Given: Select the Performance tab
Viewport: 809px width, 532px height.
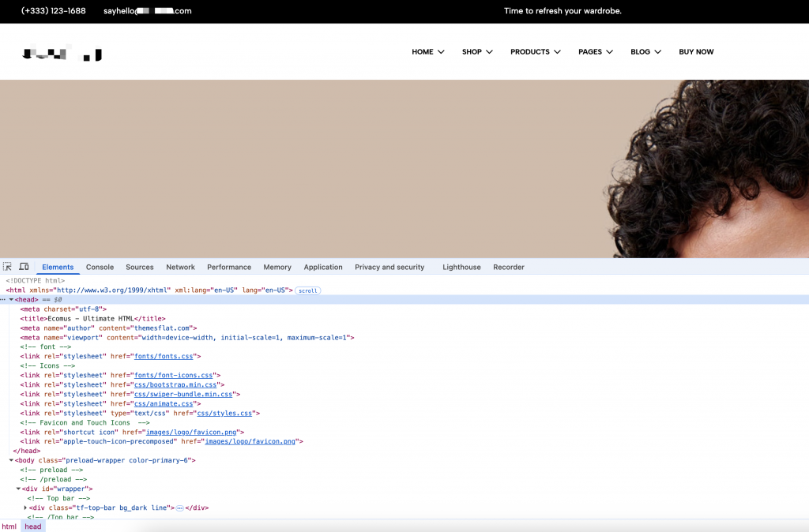Looking at the screenshot, I should 229,267.
